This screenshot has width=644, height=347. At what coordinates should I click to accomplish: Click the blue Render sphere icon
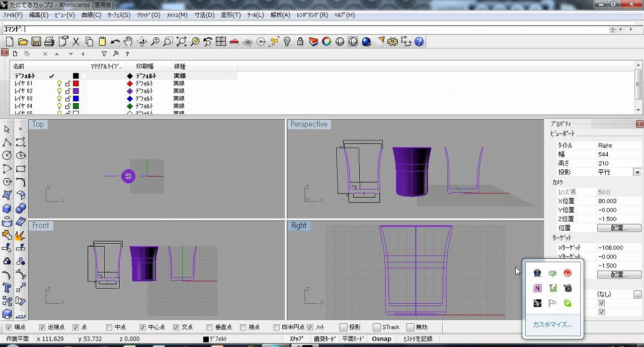coord(366,41)
